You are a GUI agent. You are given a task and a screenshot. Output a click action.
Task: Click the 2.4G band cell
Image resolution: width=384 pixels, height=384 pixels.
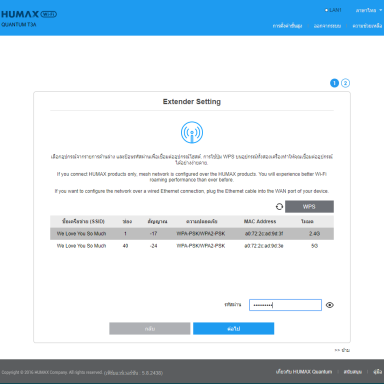click(x=314, y=234)
